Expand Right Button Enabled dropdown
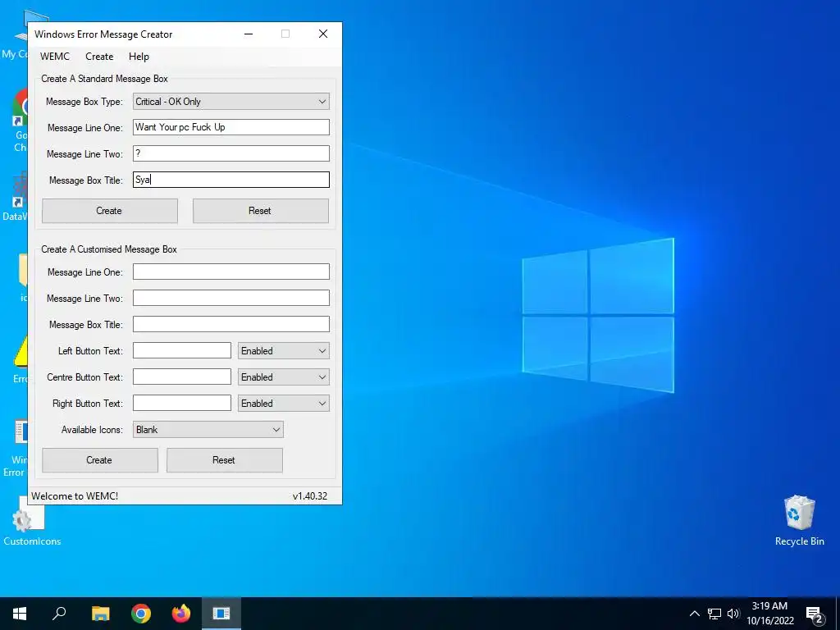This screenshot has height=630, width=840. (283, 404)
